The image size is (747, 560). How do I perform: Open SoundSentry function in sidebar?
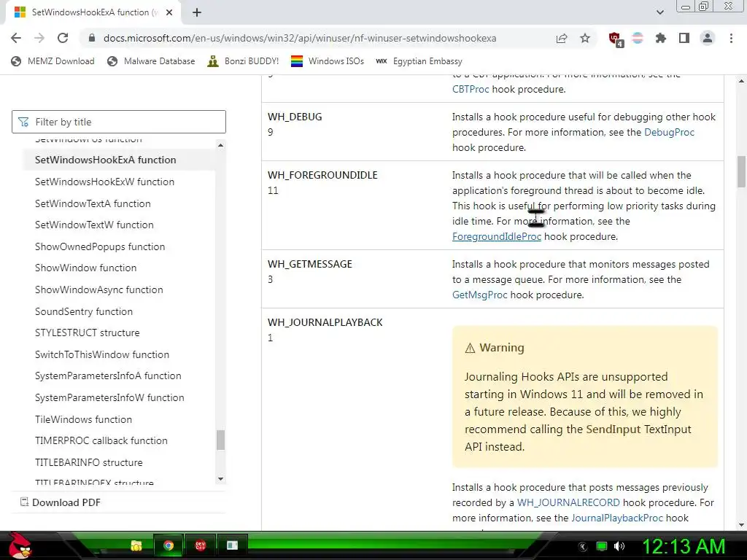coord(83,311)
